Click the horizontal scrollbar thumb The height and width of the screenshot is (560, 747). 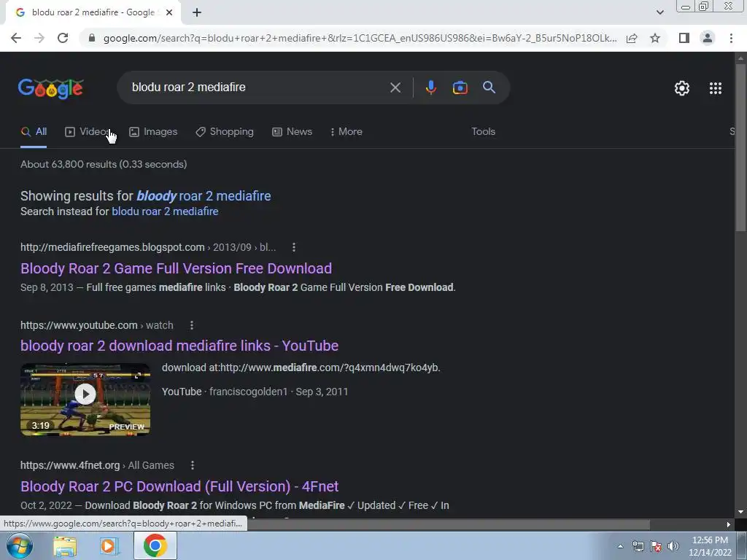point(448,524)
